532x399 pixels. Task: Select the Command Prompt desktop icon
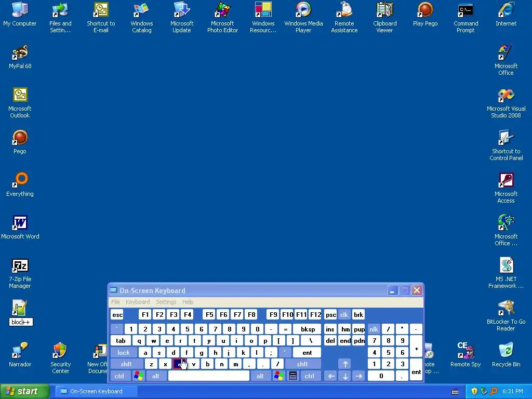[466, 17]
